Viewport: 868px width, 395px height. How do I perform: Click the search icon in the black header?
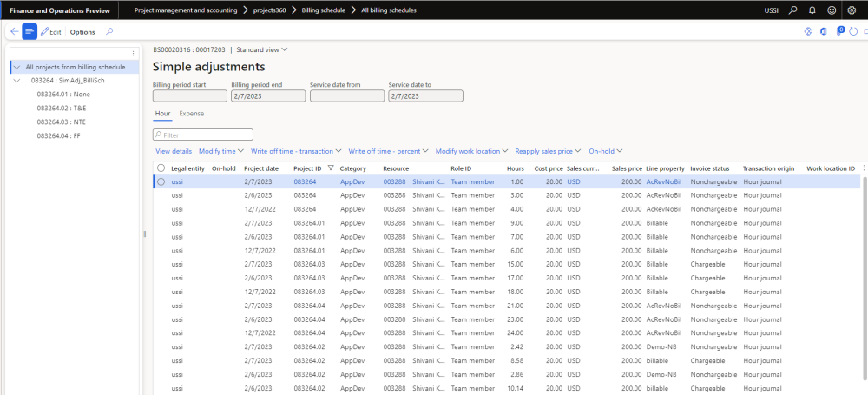pyautogui.click(x=792, y=10)
